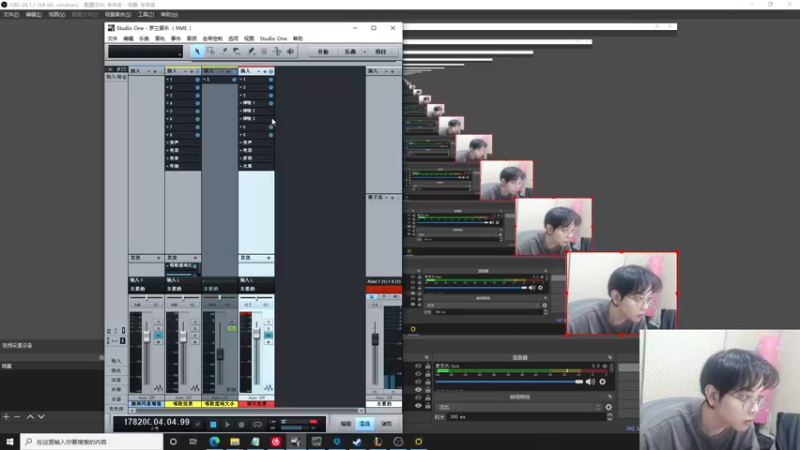Click the 乐曲 Song page button

(350, 52)
